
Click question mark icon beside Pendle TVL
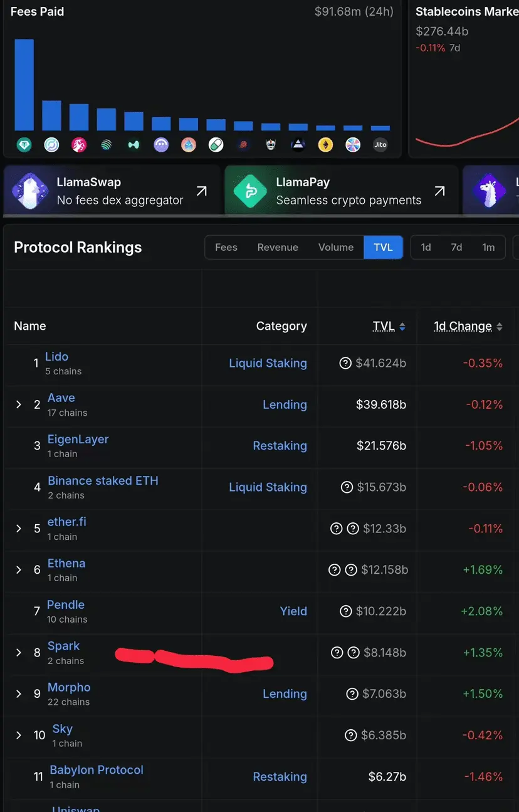pos(345,611)
